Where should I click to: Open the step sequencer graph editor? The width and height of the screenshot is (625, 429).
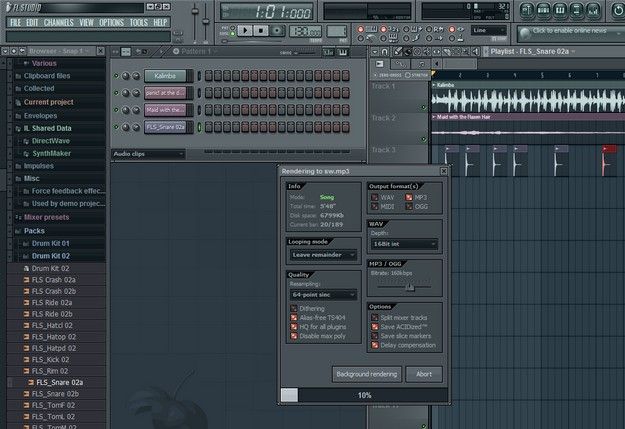328,52
